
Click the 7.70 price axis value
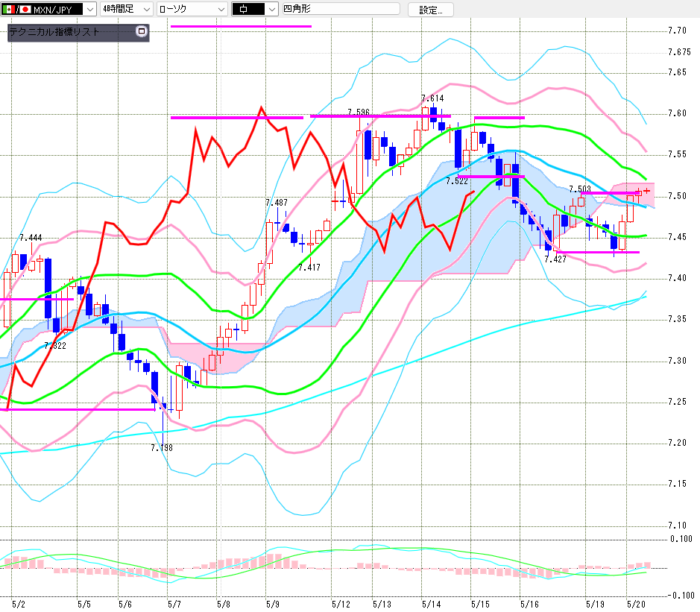click(677, 31)
